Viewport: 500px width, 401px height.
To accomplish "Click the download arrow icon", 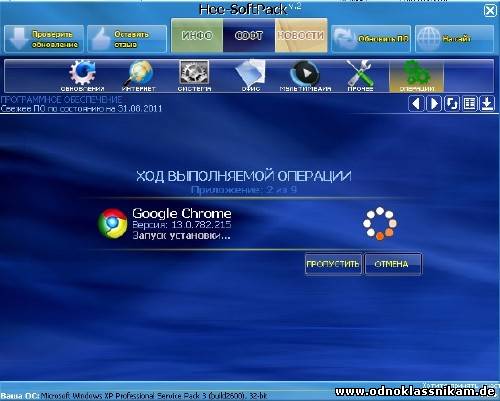I will pyautogui.click(x=487, y=104).
